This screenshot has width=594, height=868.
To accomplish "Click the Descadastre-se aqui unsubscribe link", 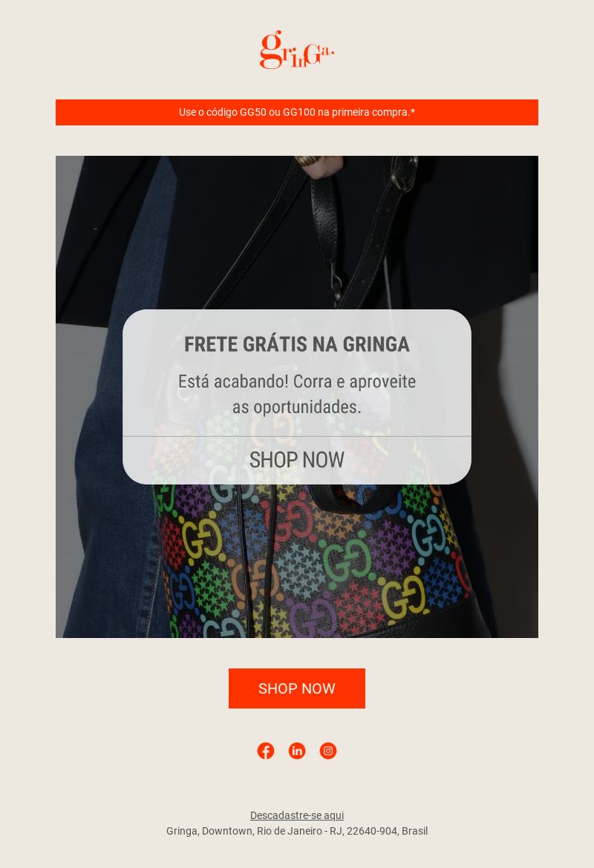I will [297, 815].
